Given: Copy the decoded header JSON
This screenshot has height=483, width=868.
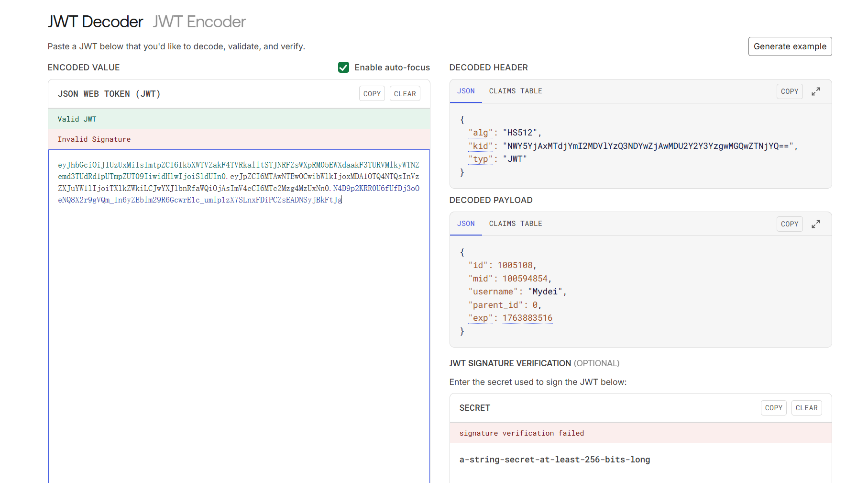Looking at the screenshot, I should 789,91.
